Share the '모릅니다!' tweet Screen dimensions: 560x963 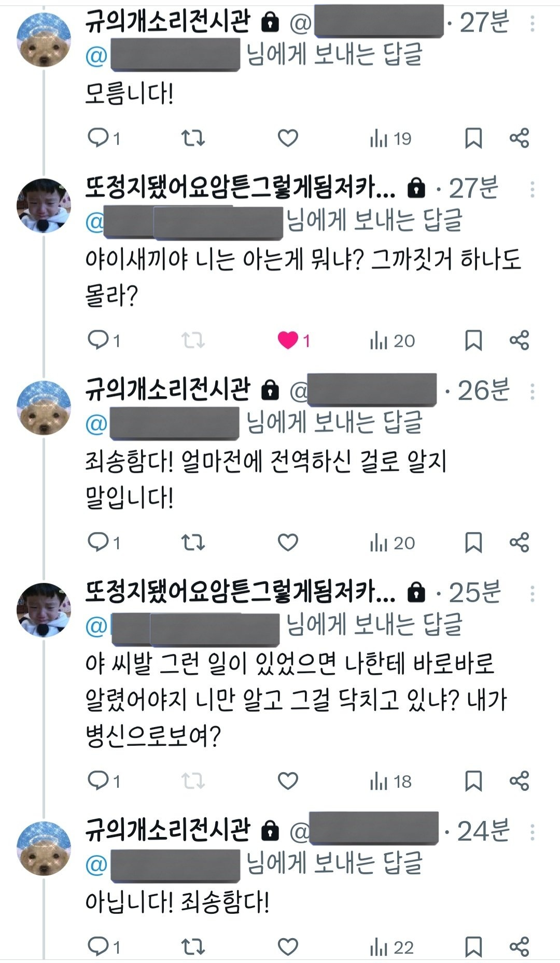pos(519,138)
